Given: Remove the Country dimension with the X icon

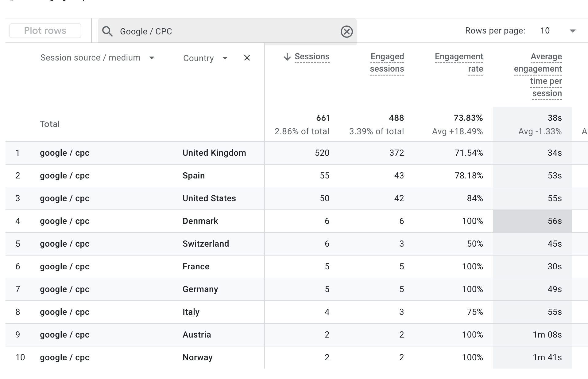Looking at the screenshot, I should click(x=247, y=58).
